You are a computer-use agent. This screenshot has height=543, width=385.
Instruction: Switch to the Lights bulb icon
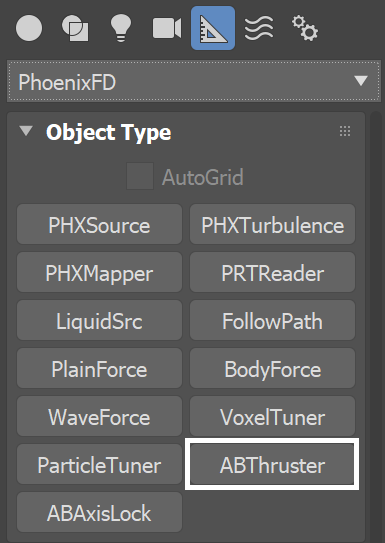pos(121,28)
